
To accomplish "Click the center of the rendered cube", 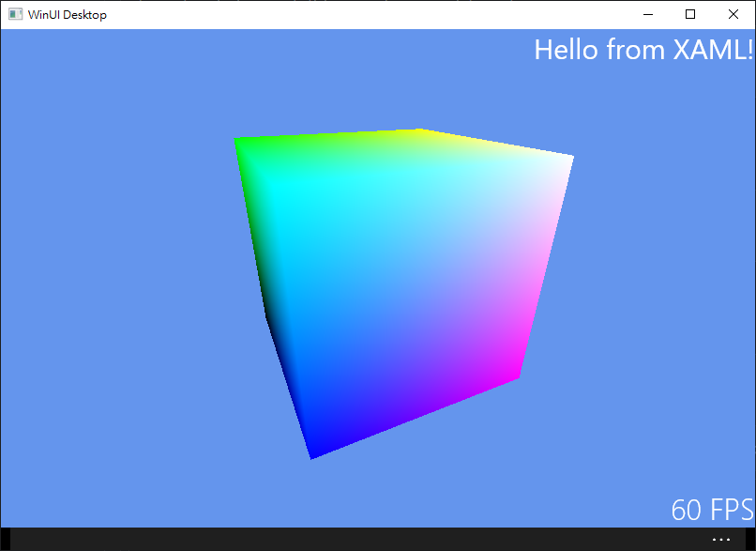I will [x=403, y=282].
